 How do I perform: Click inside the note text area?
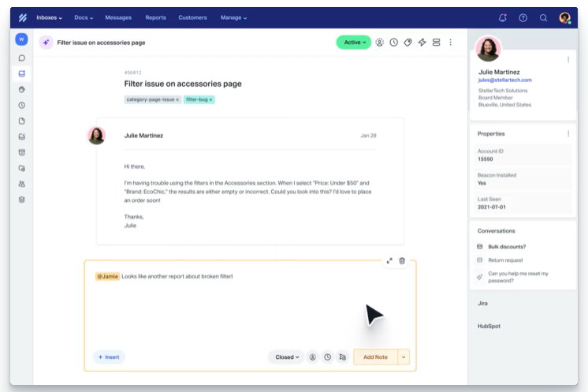pyautogui.click(x=250, y=308)
